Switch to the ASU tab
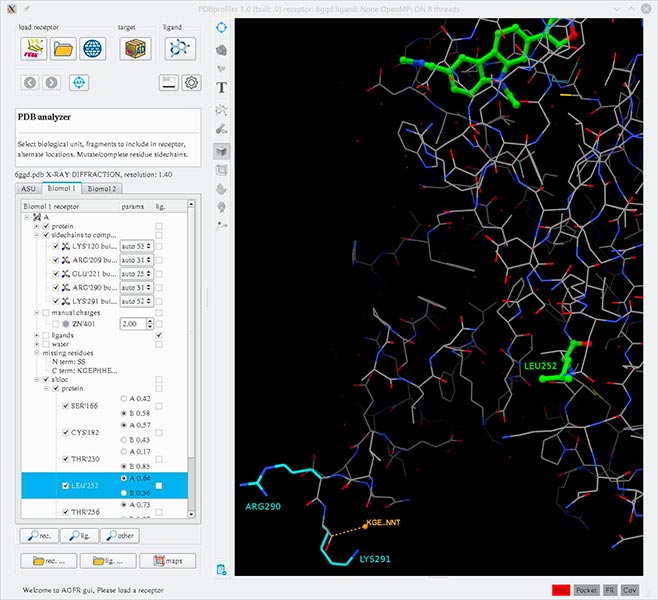Viewport: 658px width, 600px height. 29,188
